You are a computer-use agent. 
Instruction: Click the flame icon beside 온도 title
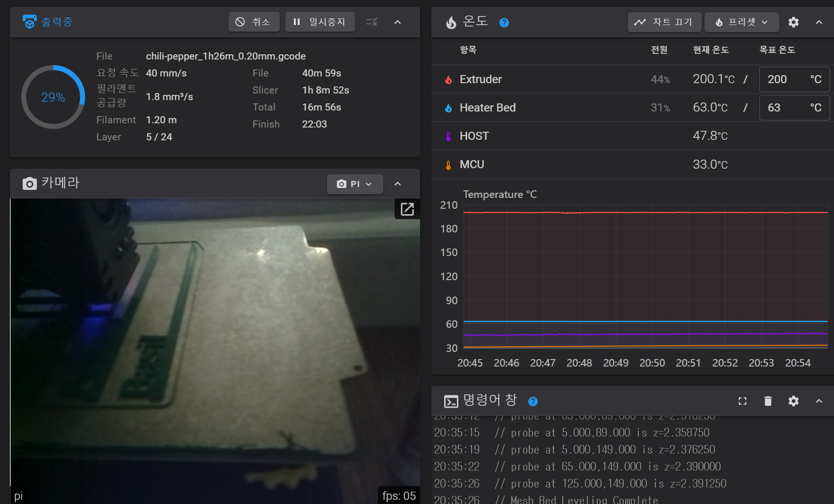[451, 22]
